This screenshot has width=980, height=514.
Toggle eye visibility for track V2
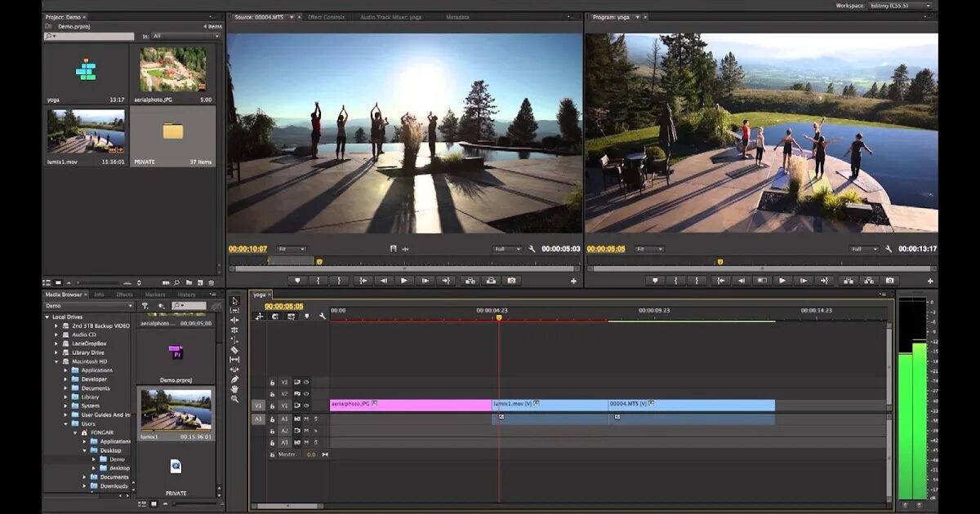click(x=306, y=393)
